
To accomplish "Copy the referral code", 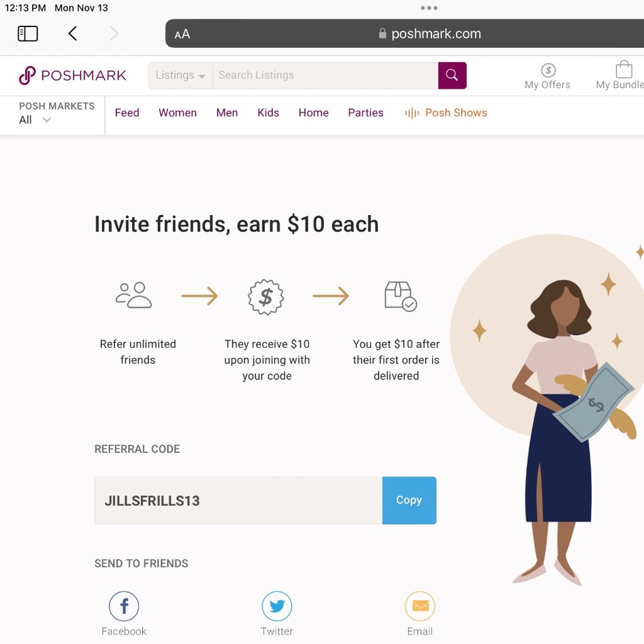I will click(x=409, y=500).
